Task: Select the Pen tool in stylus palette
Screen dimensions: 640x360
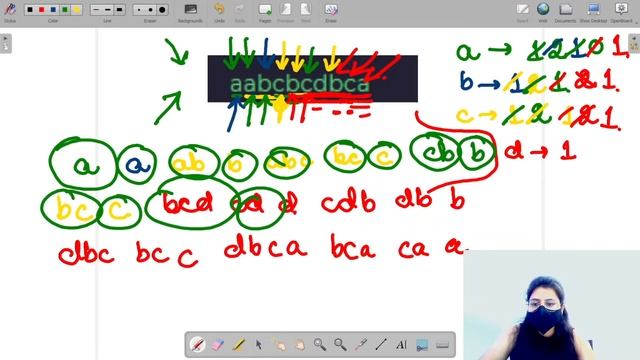Action: (197, 345)
